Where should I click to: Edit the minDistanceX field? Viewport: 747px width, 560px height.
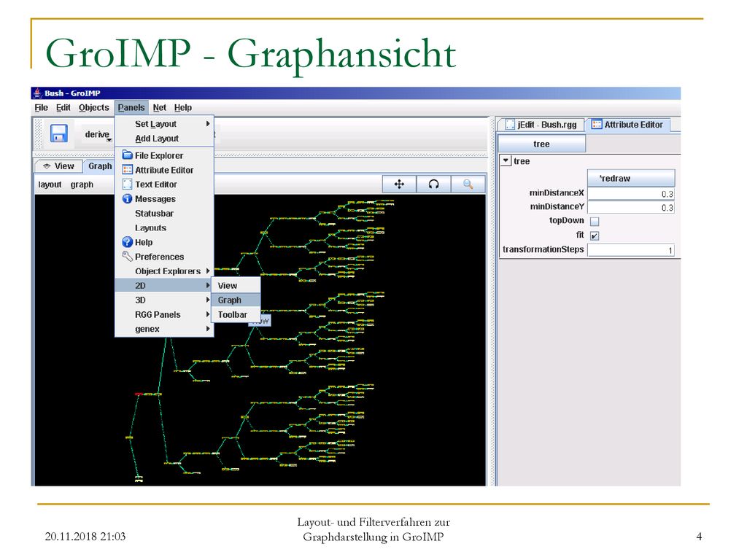coord(631,193)
